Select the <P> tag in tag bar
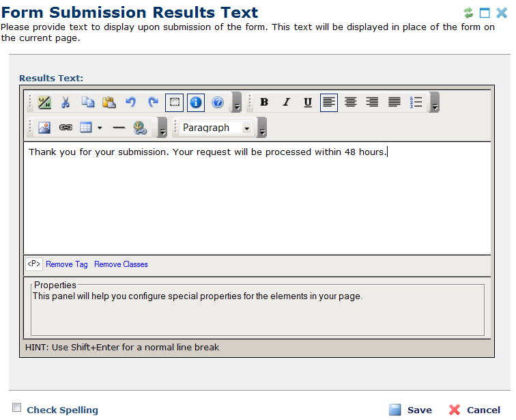Viewport: 516px width, 420px height. coord(34,264)
